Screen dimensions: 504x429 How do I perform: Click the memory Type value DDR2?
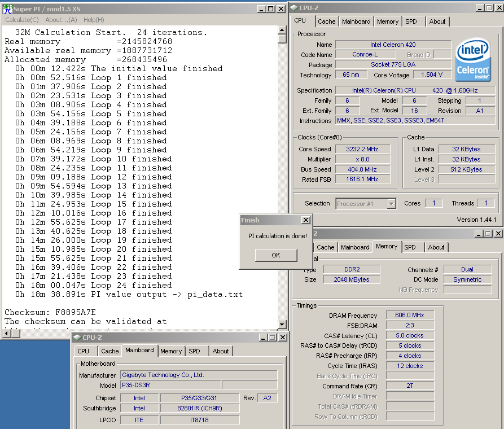[x=352, y=269]
